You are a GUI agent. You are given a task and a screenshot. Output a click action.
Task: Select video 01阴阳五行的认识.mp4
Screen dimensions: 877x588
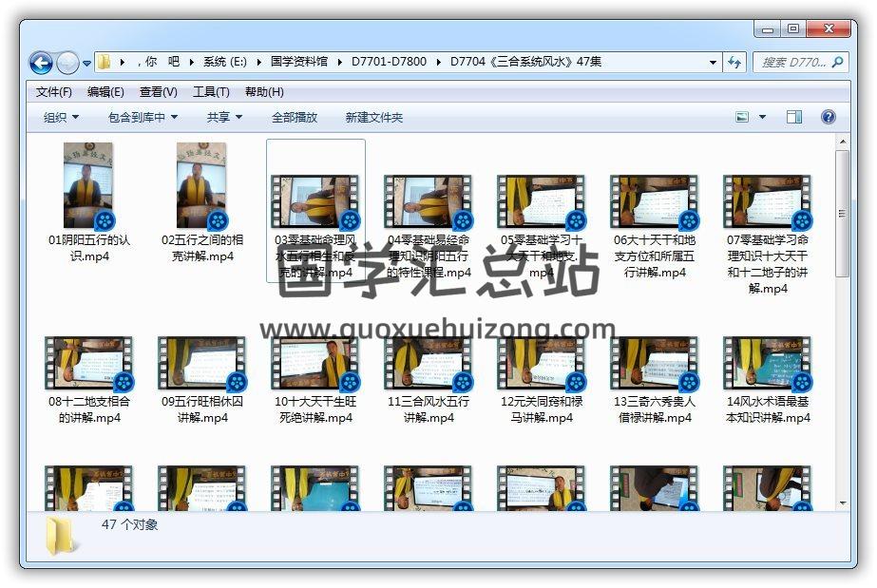click(x=89, y=202)
